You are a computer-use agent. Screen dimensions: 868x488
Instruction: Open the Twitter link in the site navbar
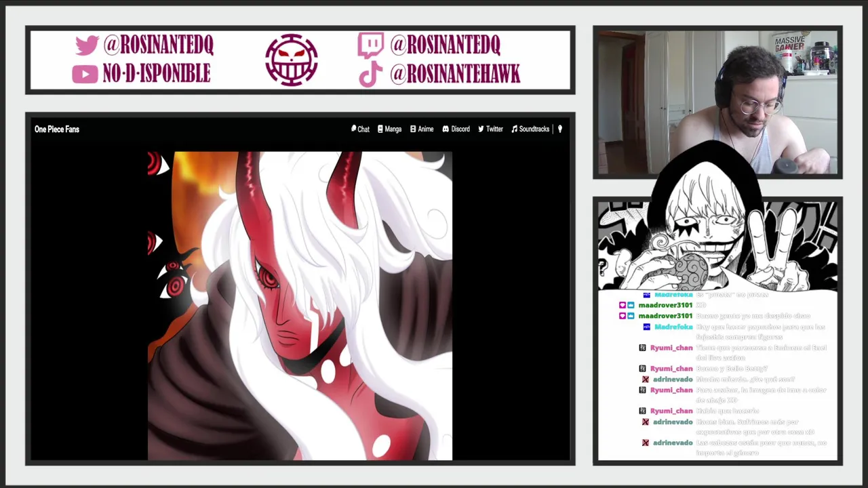(490, 129)
